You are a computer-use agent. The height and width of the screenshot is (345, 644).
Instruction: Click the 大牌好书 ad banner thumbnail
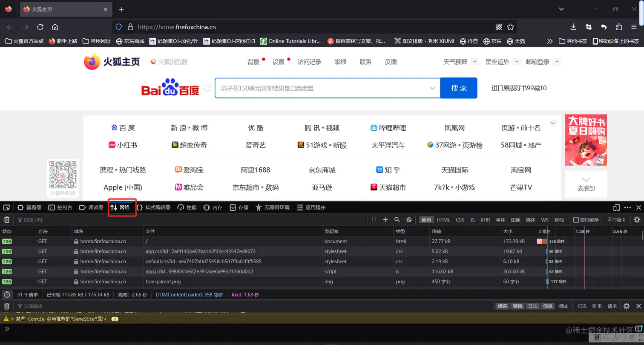coord(586,140)
